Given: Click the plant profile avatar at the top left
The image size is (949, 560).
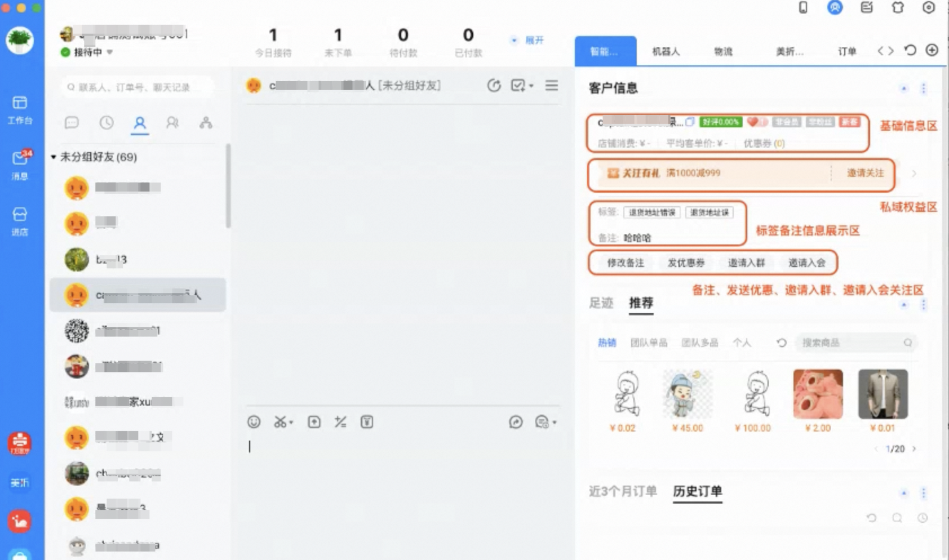Looking at the screenshot, I should [20, 40].
